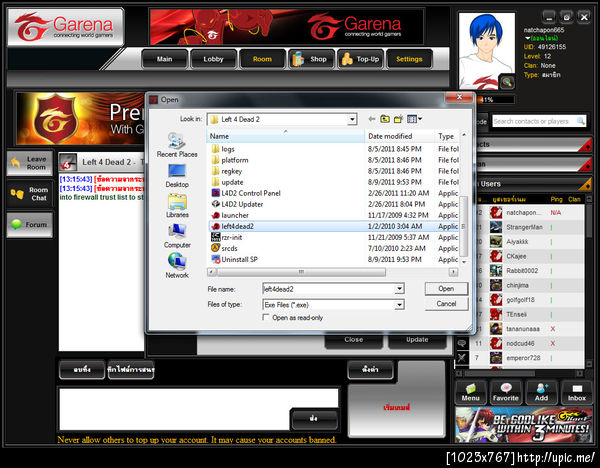Go up one folder level
This screenshot has height=468, width=600.
(x=385, y=119)
